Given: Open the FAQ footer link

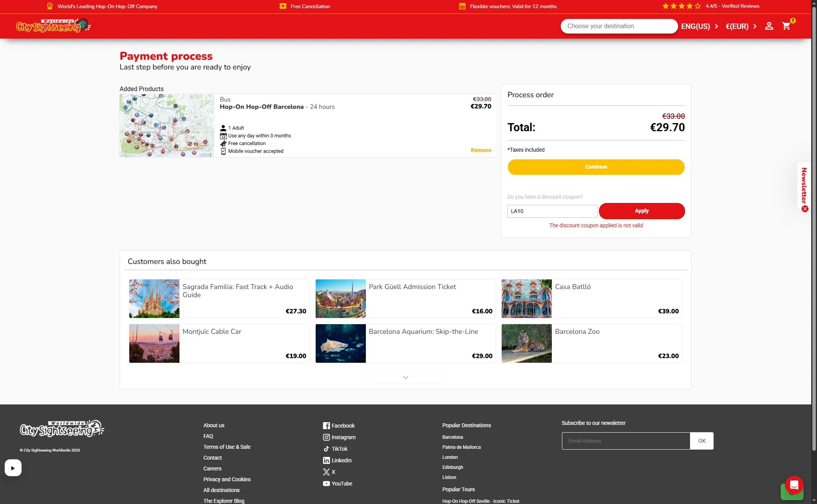Looking at the screenshot, I should (x=208, y=436).
